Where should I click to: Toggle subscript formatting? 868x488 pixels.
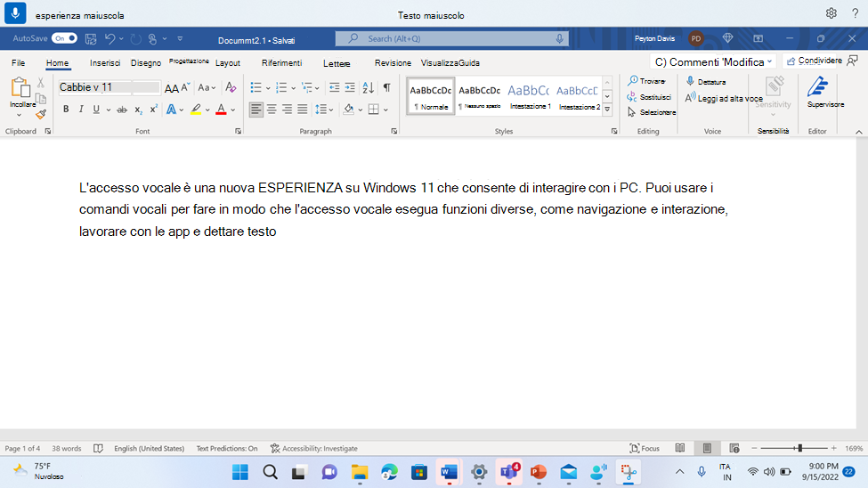138,110
